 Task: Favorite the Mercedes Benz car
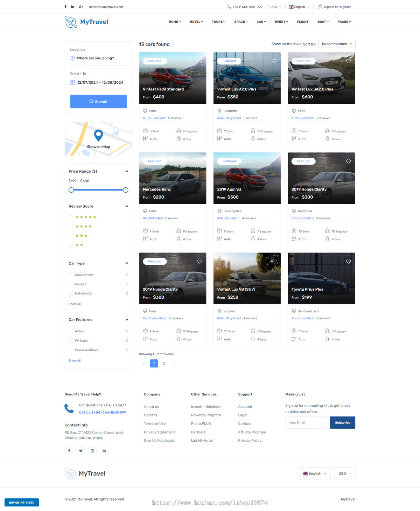200,161
